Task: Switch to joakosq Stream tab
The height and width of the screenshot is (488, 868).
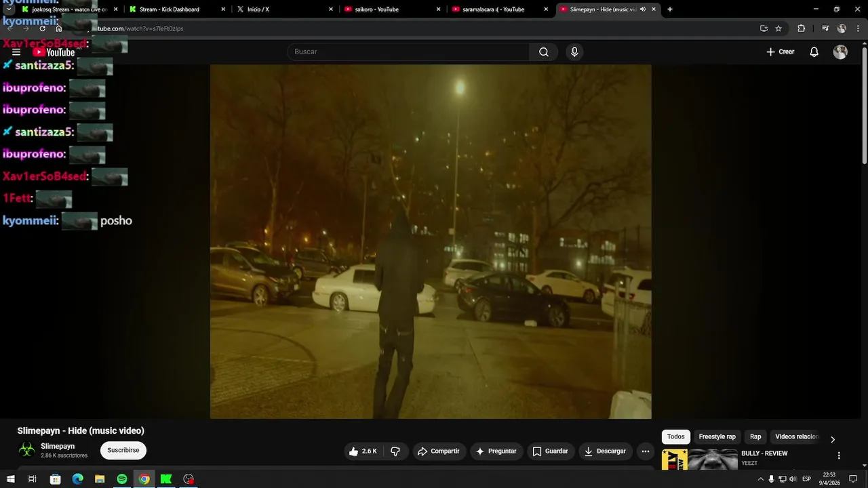Action: 70,9
